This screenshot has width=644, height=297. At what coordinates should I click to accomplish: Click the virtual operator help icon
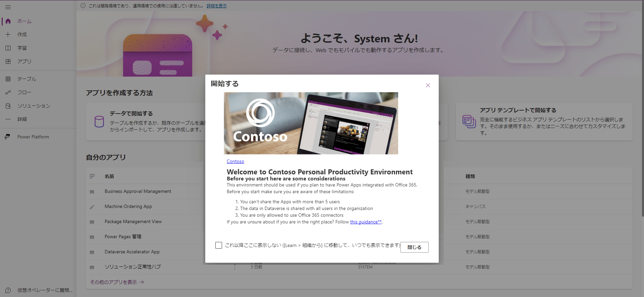pos(8,290)
